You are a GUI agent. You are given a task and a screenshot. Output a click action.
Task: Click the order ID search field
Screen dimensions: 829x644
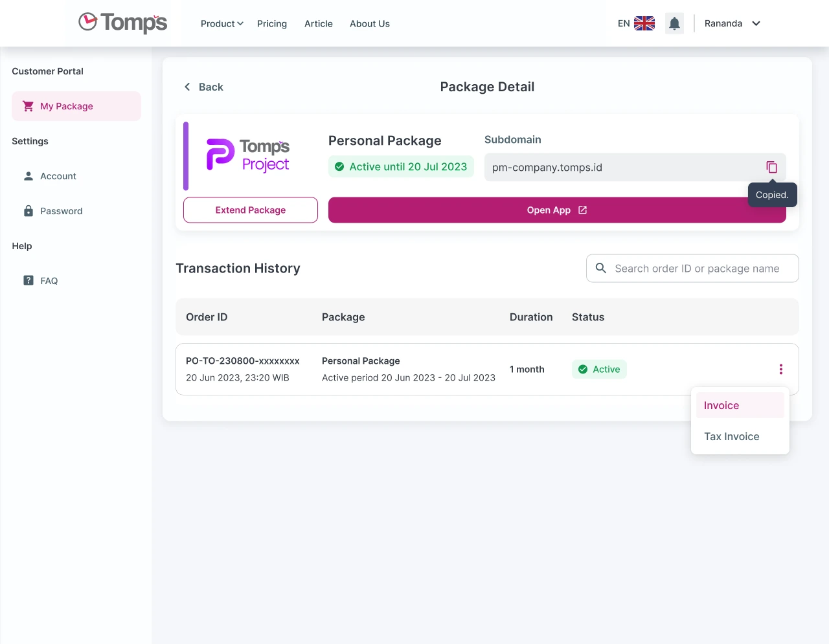699,267
